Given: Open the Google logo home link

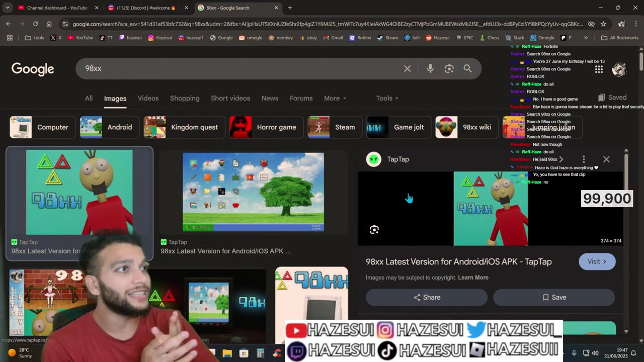Looking at the screenshot, I should 33,69.
